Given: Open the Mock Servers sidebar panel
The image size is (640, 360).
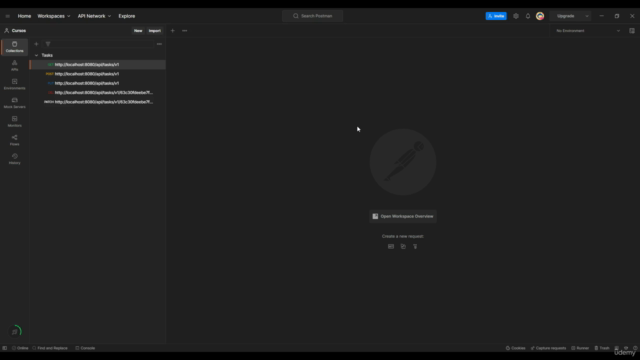Looking at the screenshot, I should [x=14, y=103].
